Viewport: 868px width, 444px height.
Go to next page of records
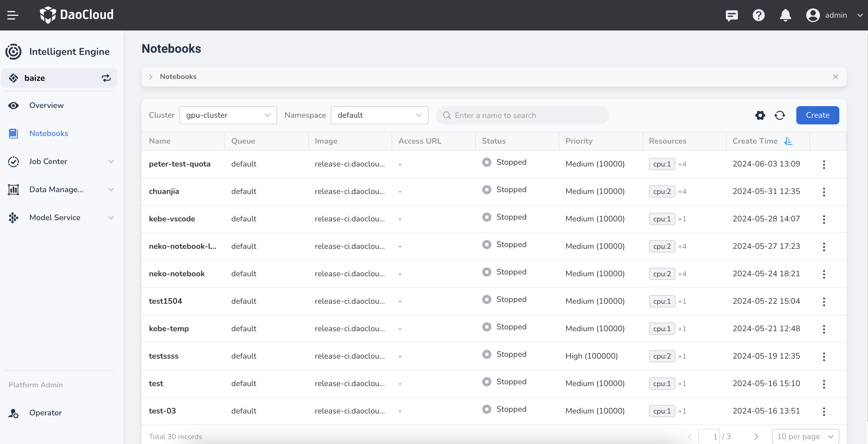pos(756,436)
